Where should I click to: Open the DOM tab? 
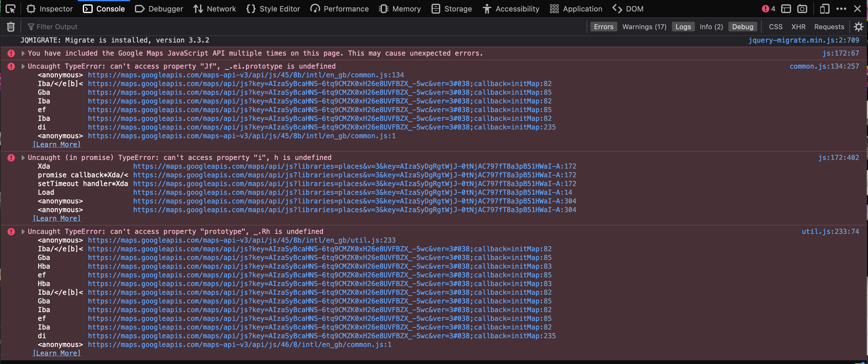(x=628, y=9)
